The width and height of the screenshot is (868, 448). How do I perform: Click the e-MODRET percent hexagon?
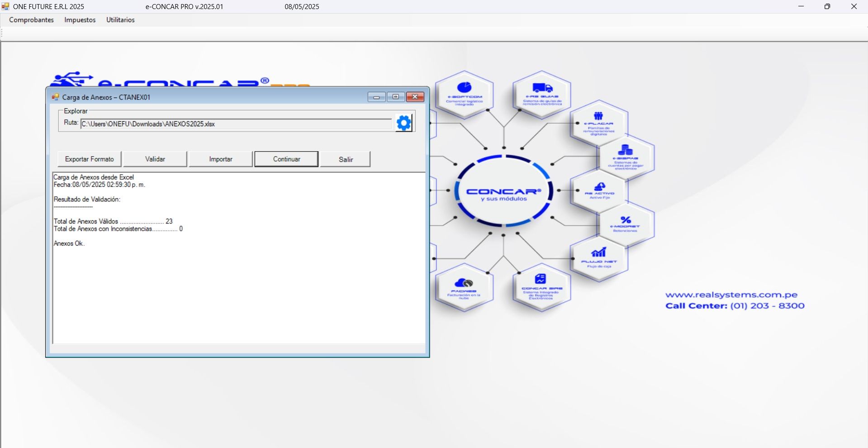coord(626,224)
